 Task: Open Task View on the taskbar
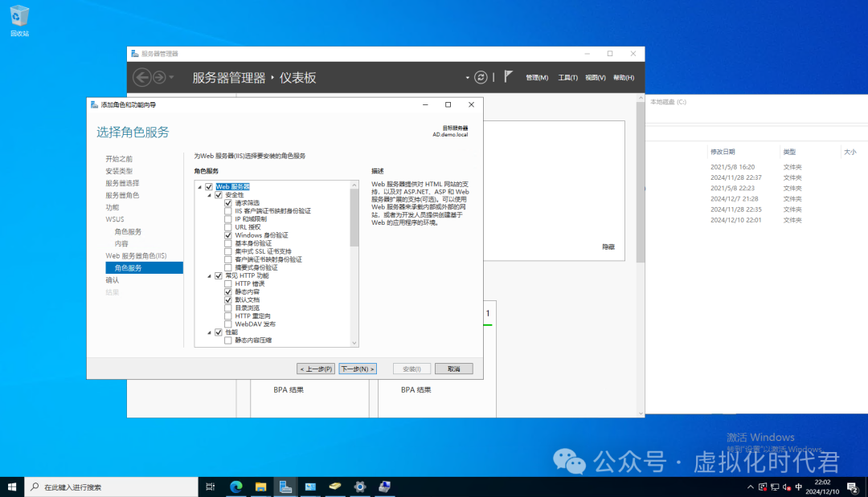pos(211,487)
